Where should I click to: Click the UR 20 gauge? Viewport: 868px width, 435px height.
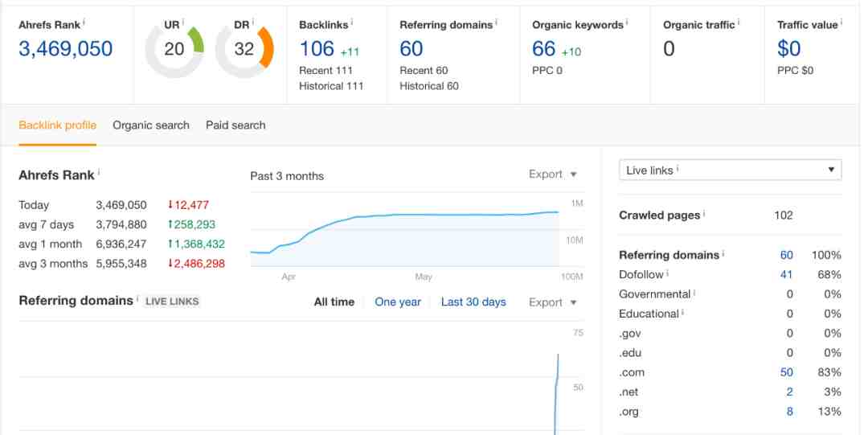(174, 49)
